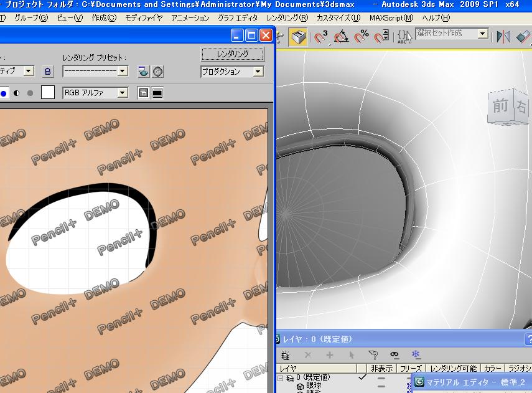Screen dimensions: 532x393
Task: Toggle the Percent Snap tool
Action: (x=362, y=36)
